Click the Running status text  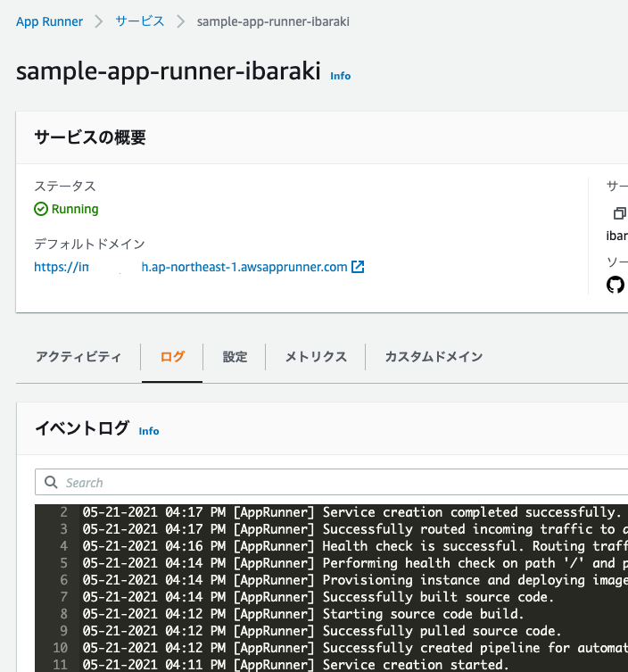(x=75, y=209)
